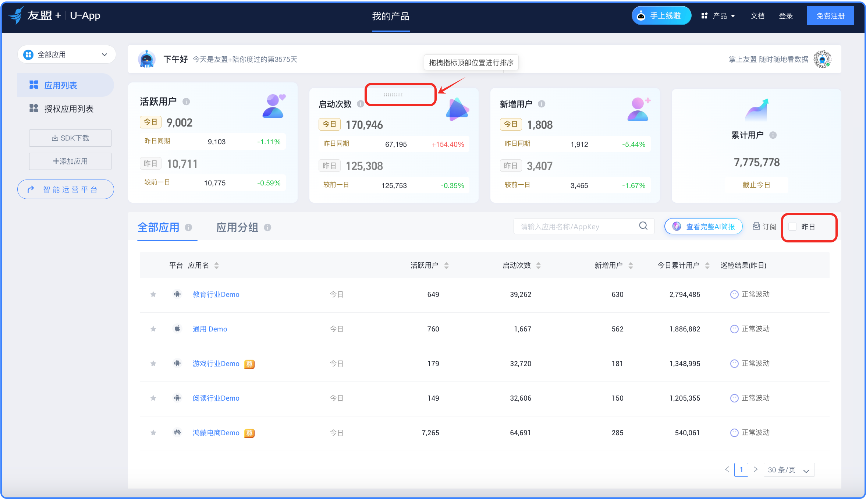Open the 游戏行业Demo app link
This screenshot has width=866, height=504.
[x=216, y=363]
